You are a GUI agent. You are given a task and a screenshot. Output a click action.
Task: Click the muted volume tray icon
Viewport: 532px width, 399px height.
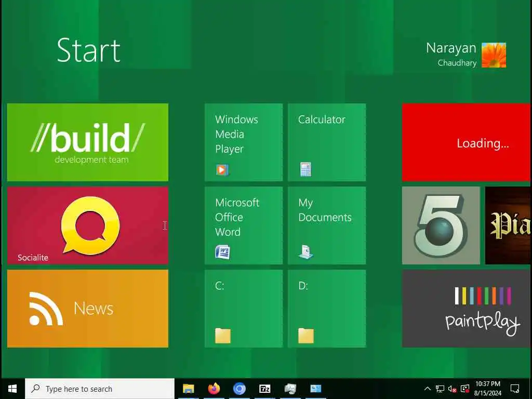coord(452,389)
